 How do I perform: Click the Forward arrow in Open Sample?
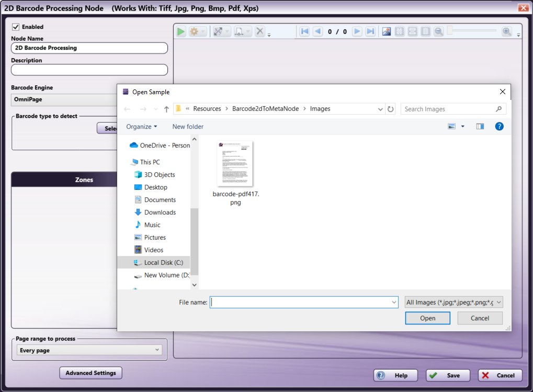point(143,109)
